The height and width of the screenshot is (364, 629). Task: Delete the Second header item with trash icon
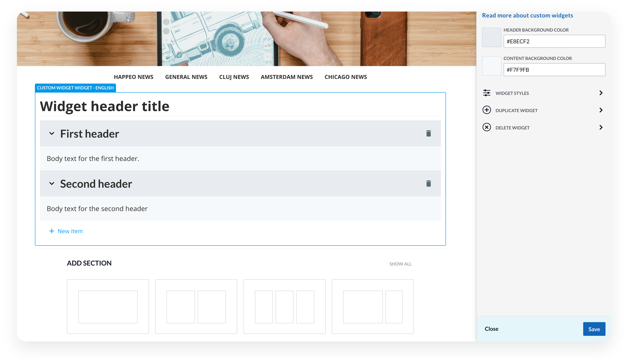(428, 184)
